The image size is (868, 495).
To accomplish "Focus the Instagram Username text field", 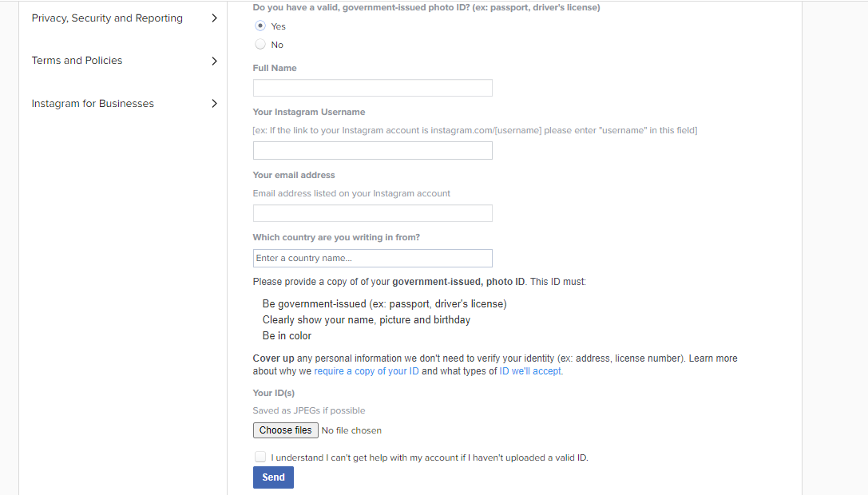I will click(x=373, y=151).
